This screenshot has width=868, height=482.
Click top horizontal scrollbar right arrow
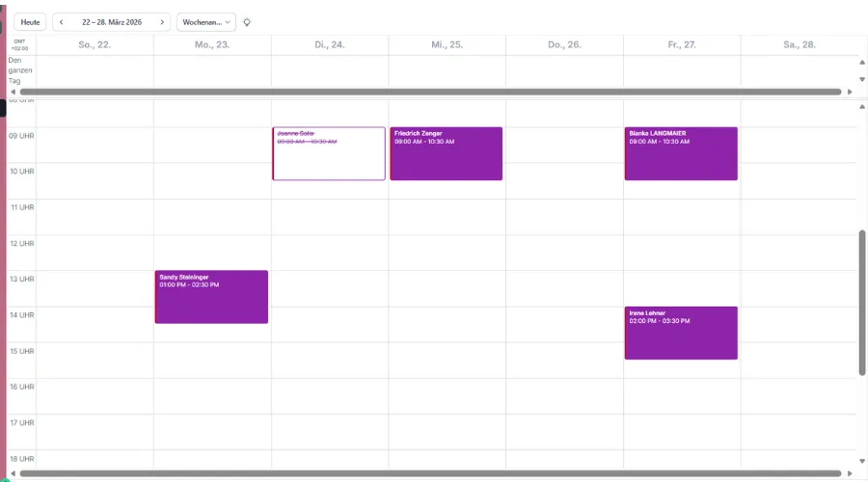tap(850, 92)
